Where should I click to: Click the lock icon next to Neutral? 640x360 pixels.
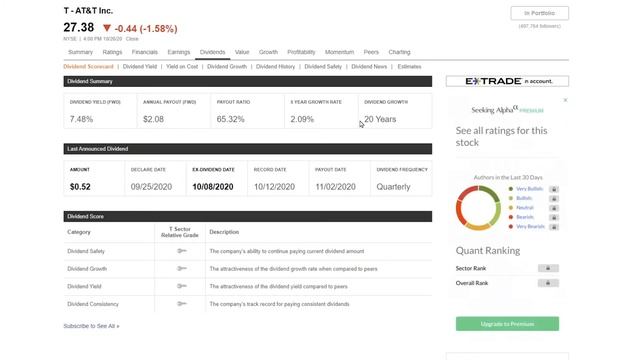(x=554, y=208)
